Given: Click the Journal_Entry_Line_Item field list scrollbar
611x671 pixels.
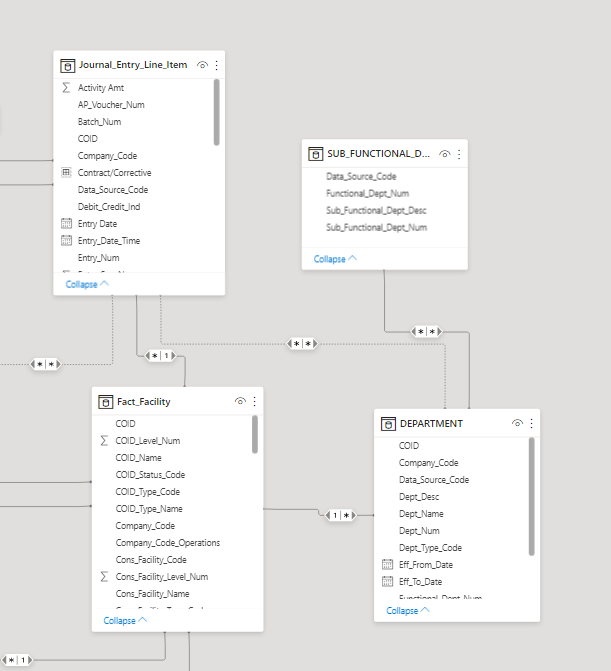Looking at the screenshot, I should (217, 112).
